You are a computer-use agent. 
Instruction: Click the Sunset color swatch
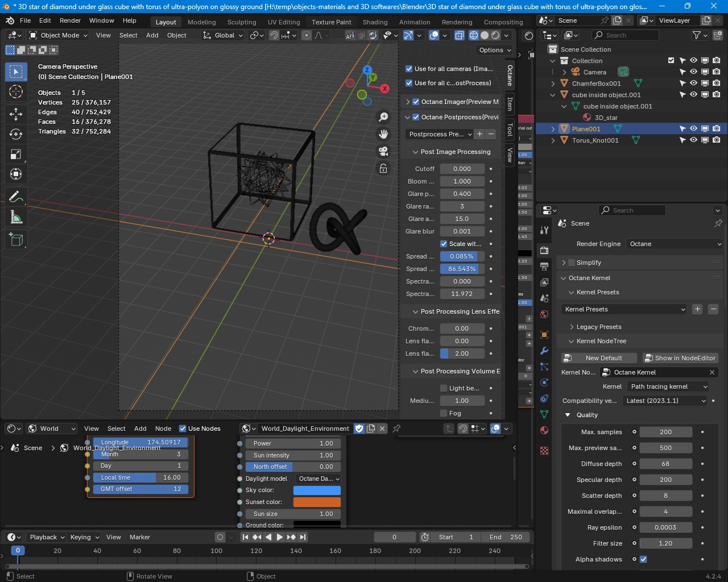[x=317, y=502]
